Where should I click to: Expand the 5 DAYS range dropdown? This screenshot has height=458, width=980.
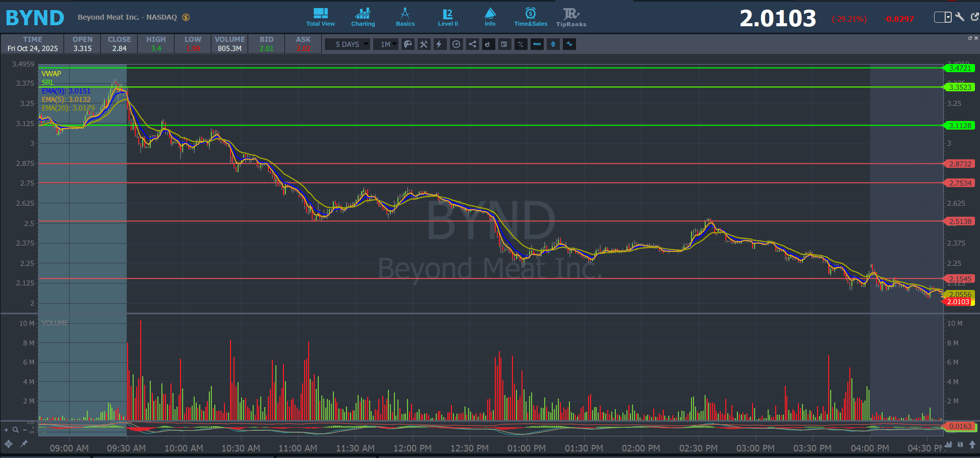(348, 44)
